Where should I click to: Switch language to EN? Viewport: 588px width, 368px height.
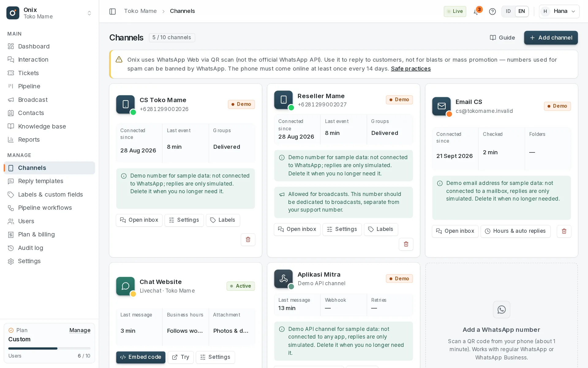(522, 11)
